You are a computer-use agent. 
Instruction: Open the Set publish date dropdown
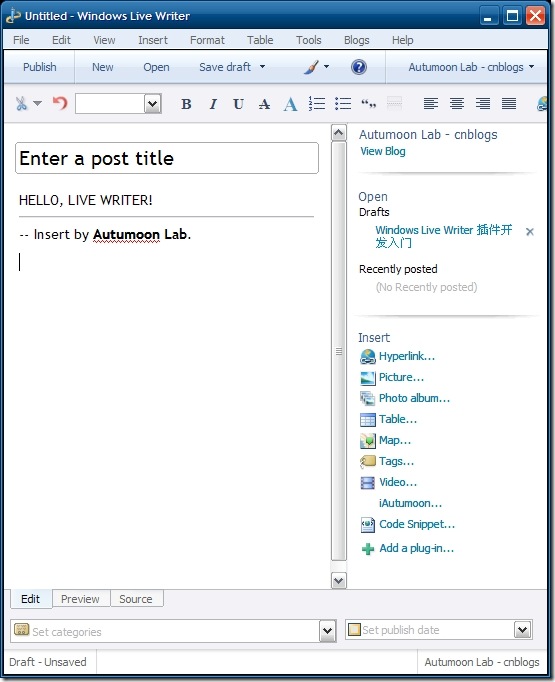523,629
